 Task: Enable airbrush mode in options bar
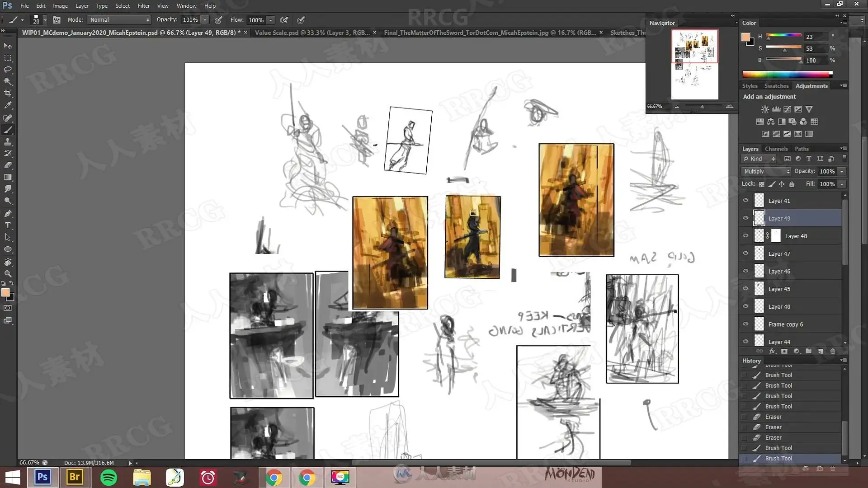coord(284,20)
